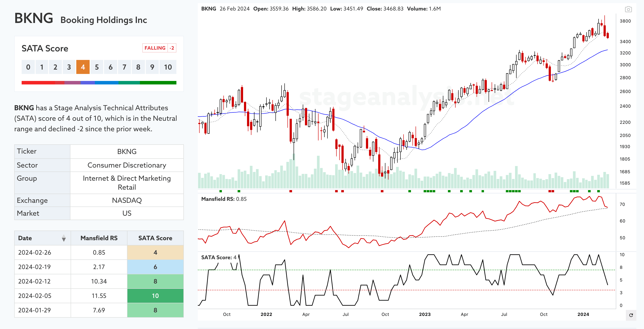Click the FALLING -2 status badge
The height and width of the screenshot is (329, 644).
tap(159, 48)
